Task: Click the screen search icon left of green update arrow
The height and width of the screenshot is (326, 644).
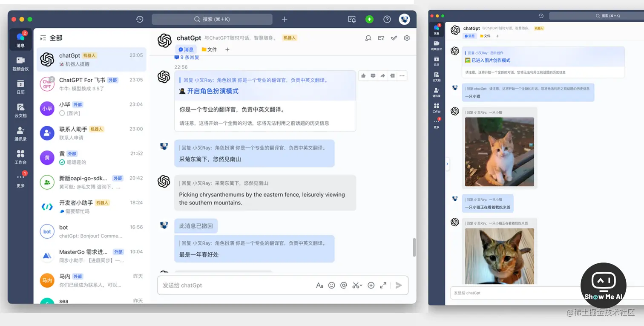Action: tap(352, 19)
